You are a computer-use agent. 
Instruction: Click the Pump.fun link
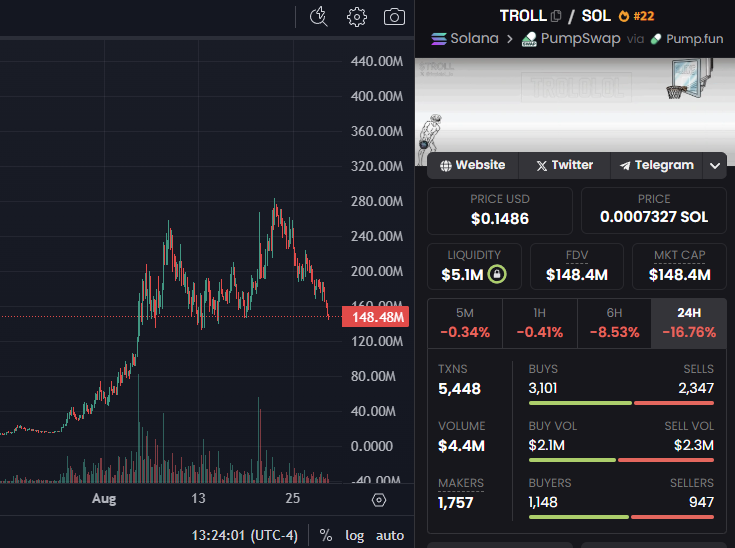(x=687, y=38)
